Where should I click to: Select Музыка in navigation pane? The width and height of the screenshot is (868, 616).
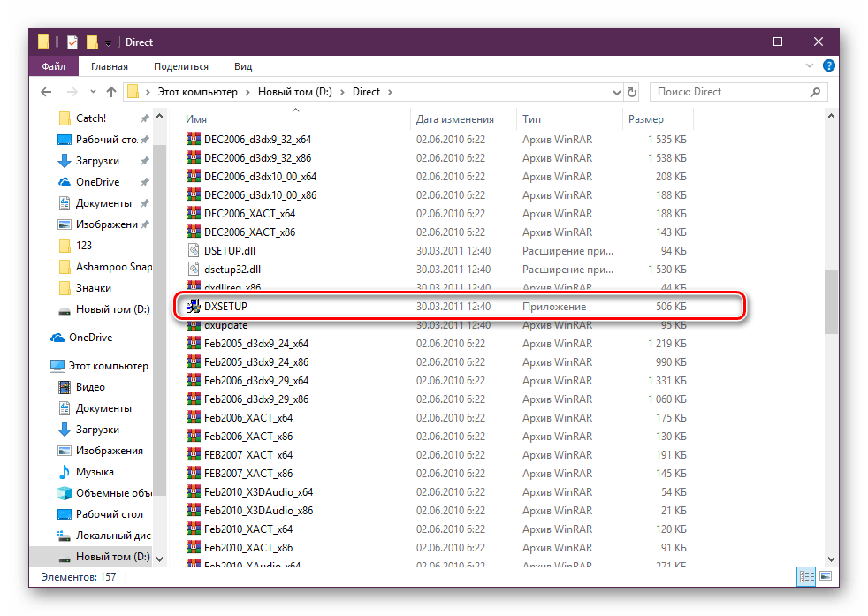click(86, 472)
